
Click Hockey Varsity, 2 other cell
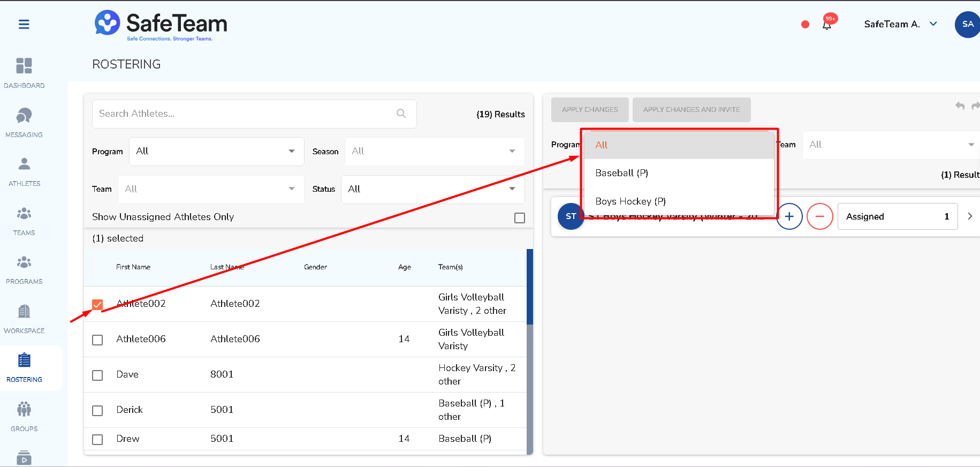click(x=477, y=374)
